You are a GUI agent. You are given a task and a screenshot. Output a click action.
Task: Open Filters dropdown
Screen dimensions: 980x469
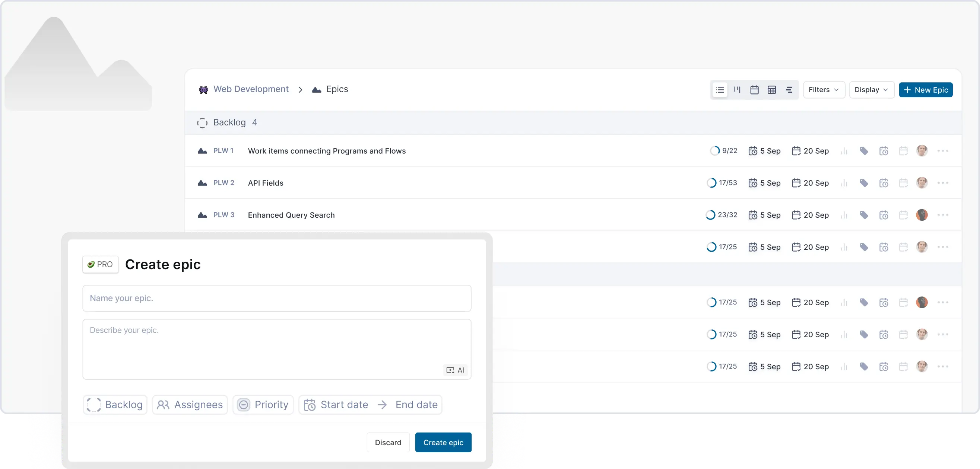coord(824,90)
